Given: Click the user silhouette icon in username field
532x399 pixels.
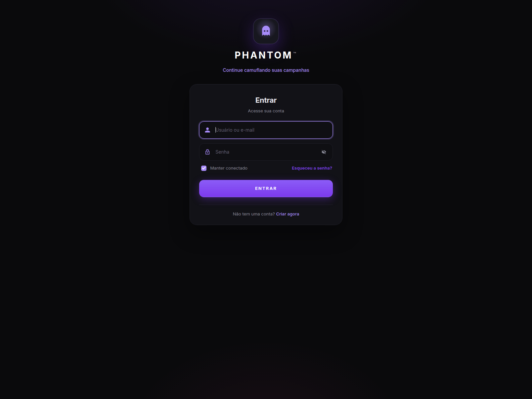Looking at the screenshot, I should (x=207, y=130).
